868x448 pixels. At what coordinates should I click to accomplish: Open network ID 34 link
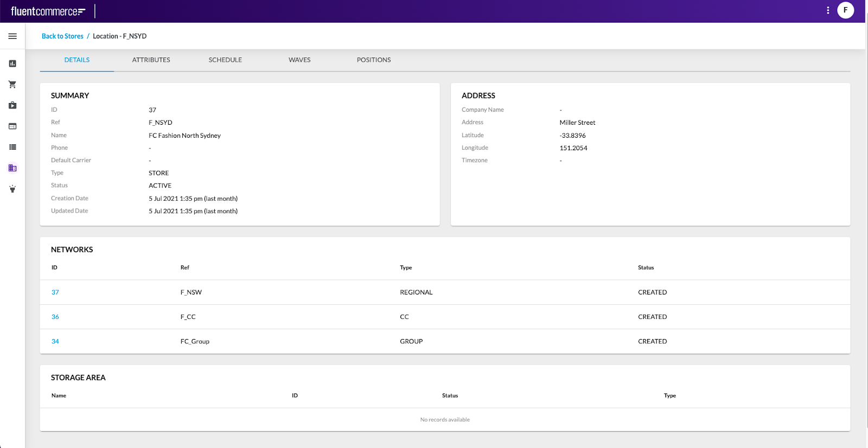[x=55, y=342]
